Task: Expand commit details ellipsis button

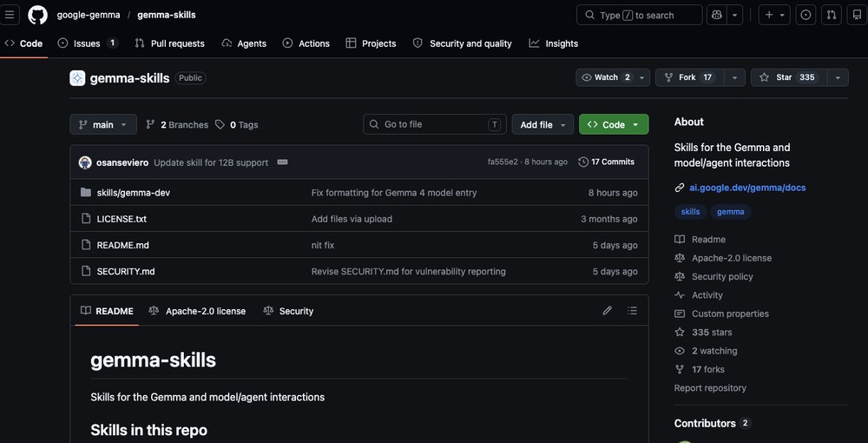Action: tap(282, 162)
